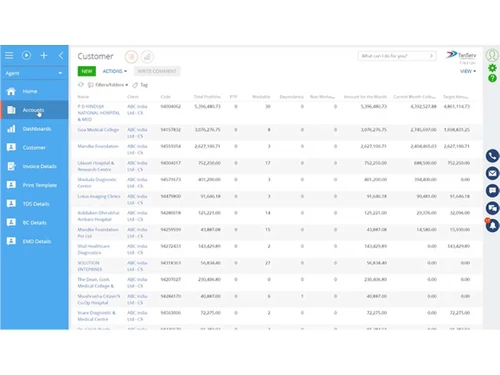Open Vital Healthcare Diagnostics record
The width and height of the screenshot is (500, 375).
93,249
